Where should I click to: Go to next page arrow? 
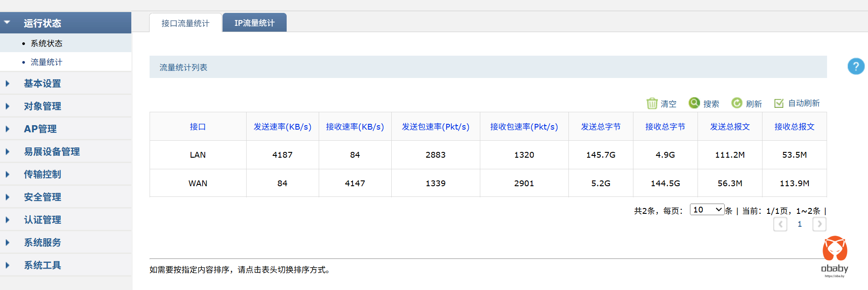(x=819, y=224)
